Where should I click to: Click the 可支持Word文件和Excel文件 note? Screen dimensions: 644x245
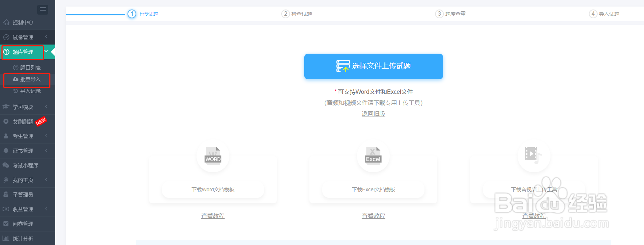373,92
